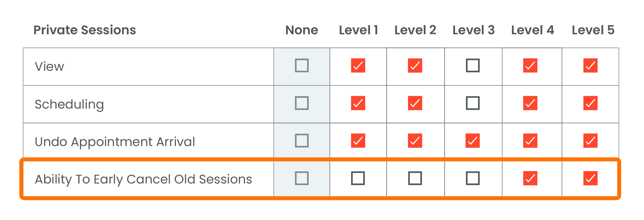644x220 pixels.
Task: Toggle Undo Appointment Arrival for Level 3
Action: point(473,141)
